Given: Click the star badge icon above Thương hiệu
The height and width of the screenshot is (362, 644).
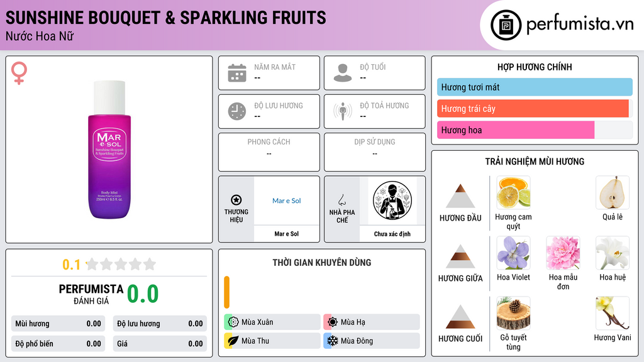Looking at the screenshot, I should [x=236, y=200].
